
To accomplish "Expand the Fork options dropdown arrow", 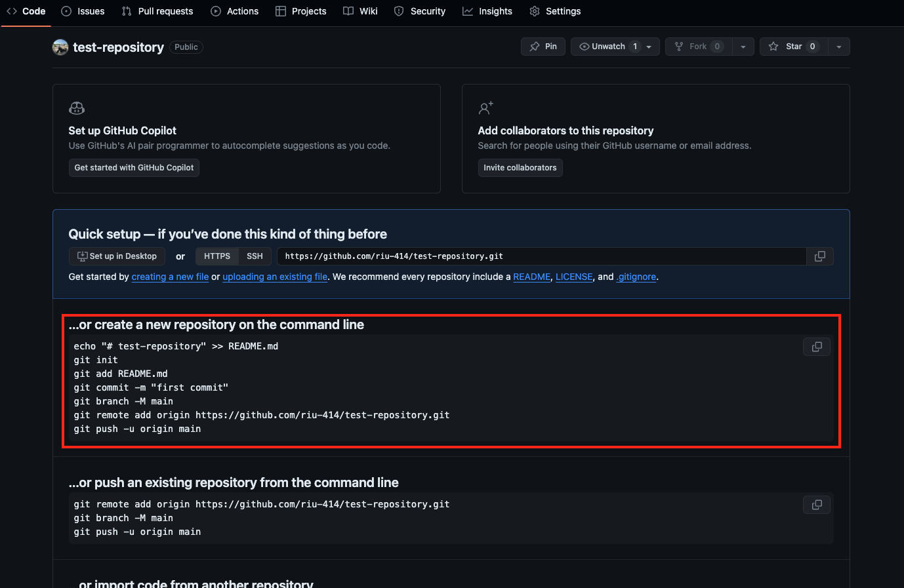I will (x=743, y=47).
